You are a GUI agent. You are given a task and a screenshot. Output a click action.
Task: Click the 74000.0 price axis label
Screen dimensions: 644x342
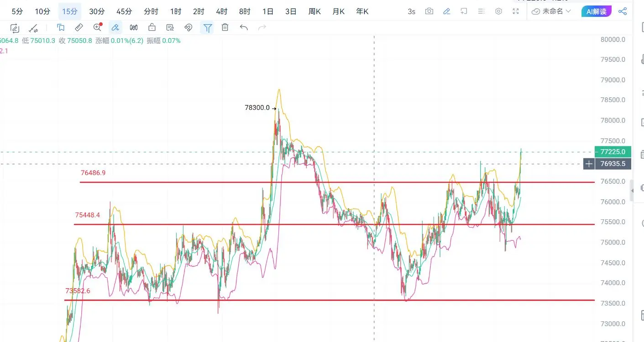click(x=613, y=283)
